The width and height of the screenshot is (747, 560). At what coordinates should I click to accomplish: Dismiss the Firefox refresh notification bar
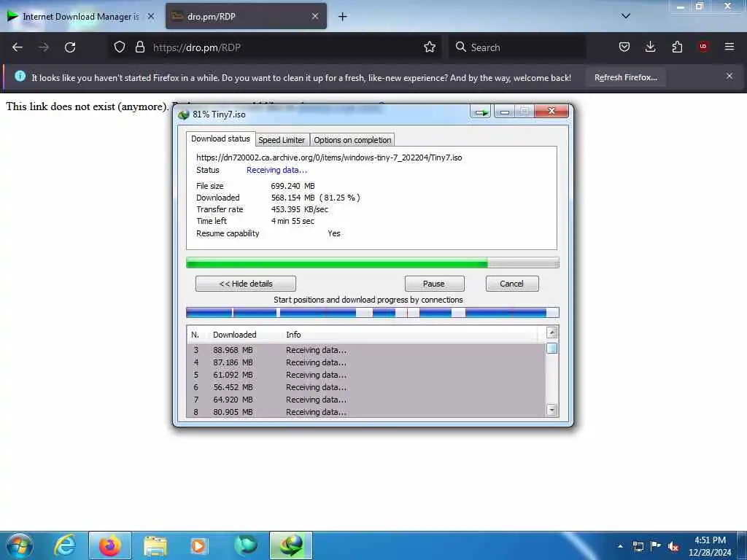(729, 76)
